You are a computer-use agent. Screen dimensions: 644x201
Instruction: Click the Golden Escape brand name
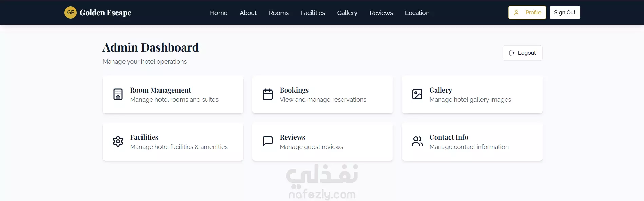(106, 13)
